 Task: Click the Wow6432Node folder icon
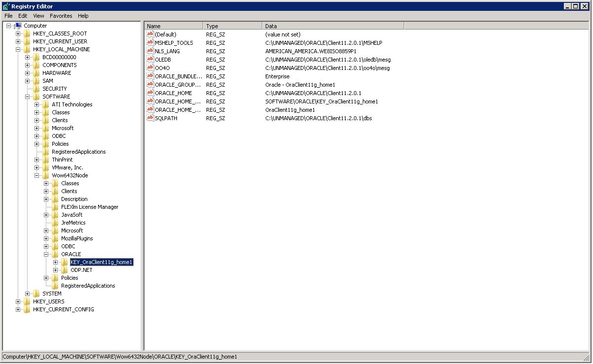click(45, 175)
